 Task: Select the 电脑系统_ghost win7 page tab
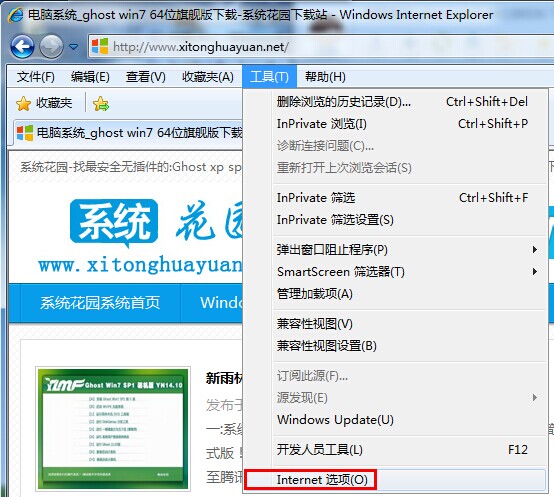click(129, 133)
